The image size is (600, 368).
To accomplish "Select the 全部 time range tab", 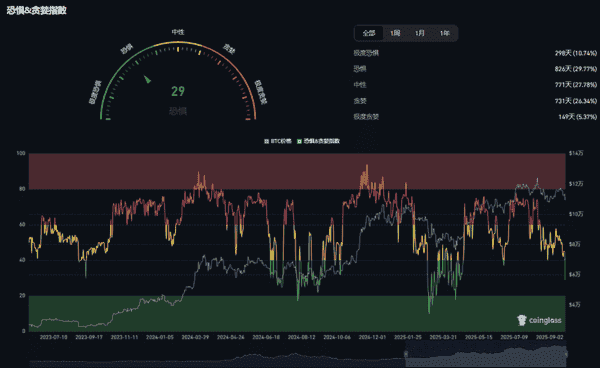I will (x=369, y=33).
